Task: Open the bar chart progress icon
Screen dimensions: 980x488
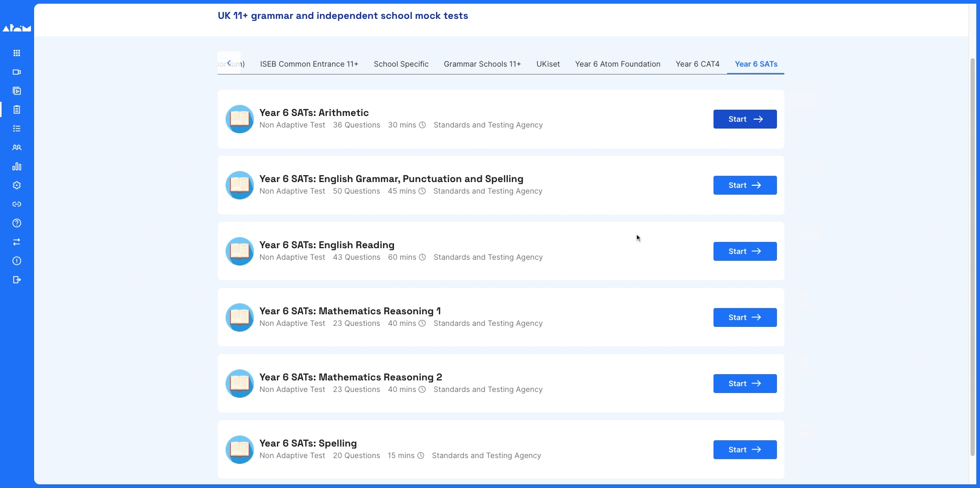Action: 17,166
